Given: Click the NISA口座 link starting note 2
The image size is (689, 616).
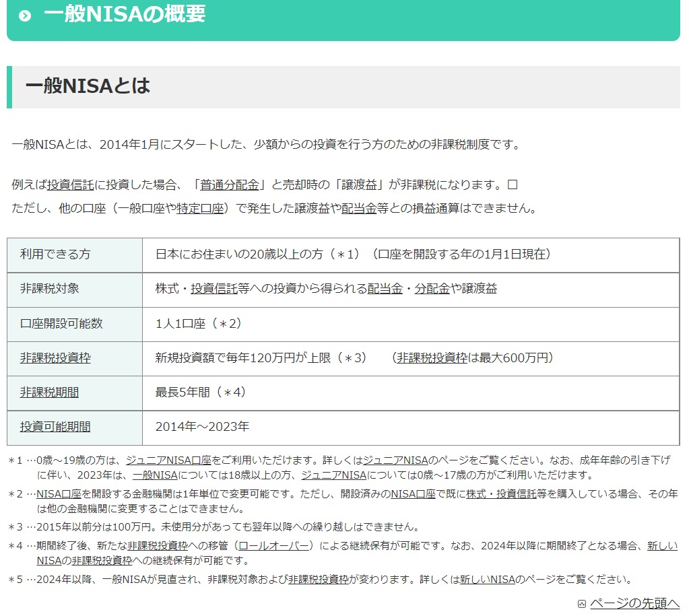Looking at the screenshot, I should click(59, 494).
